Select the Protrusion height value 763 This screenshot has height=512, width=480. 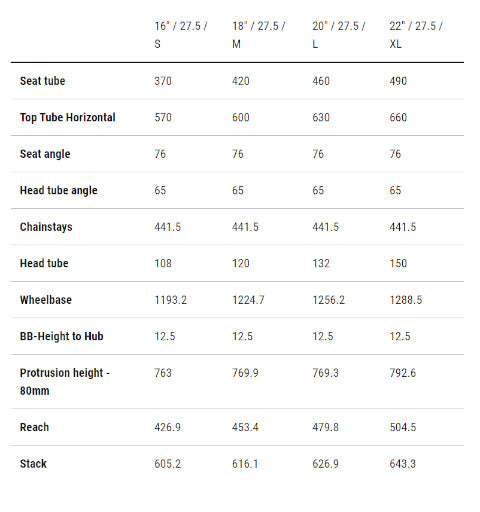point(163,373)
